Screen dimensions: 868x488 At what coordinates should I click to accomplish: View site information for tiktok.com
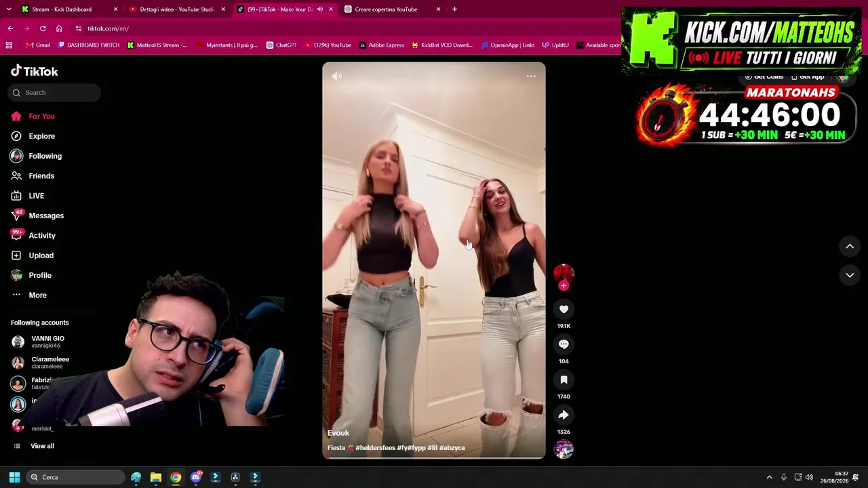79,28
